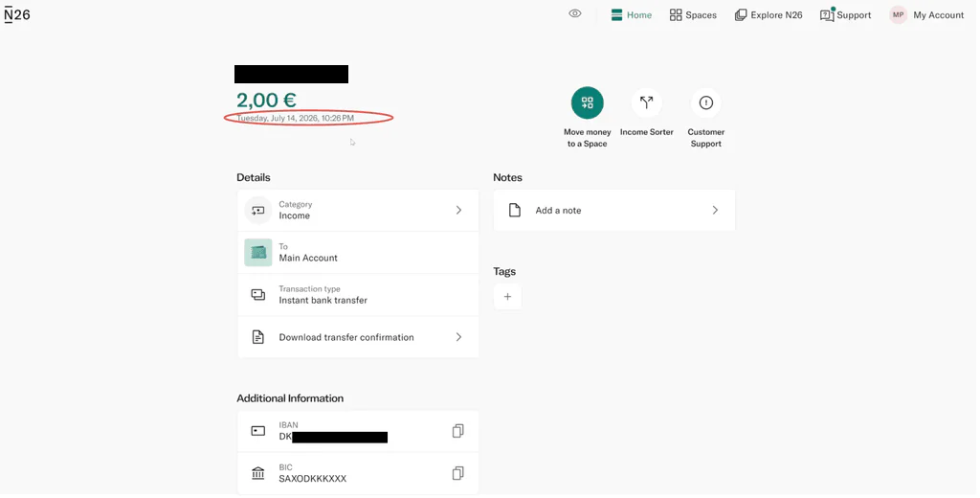Select the To Main Account row
This screenshot has height=498, width=980.
click(x=358, y=252)
